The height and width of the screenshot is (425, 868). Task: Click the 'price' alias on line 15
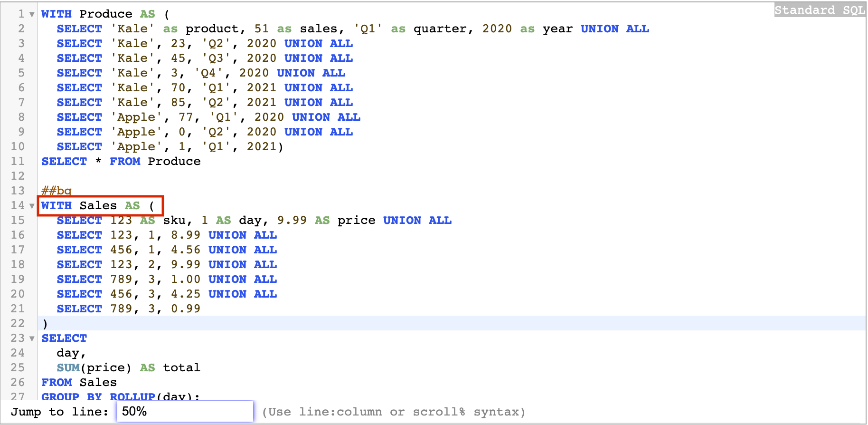click(x=357, y=221)
